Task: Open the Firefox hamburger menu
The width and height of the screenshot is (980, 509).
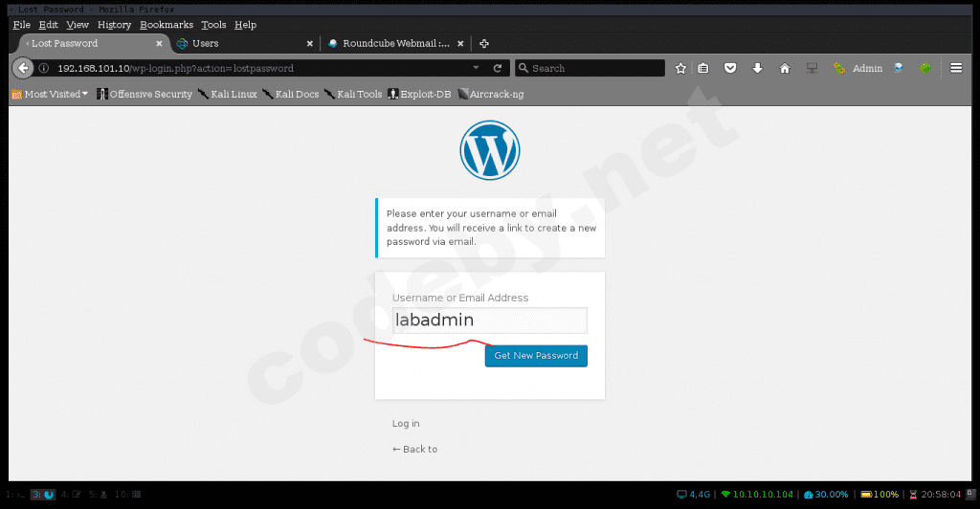Action: tap(956, 68)
